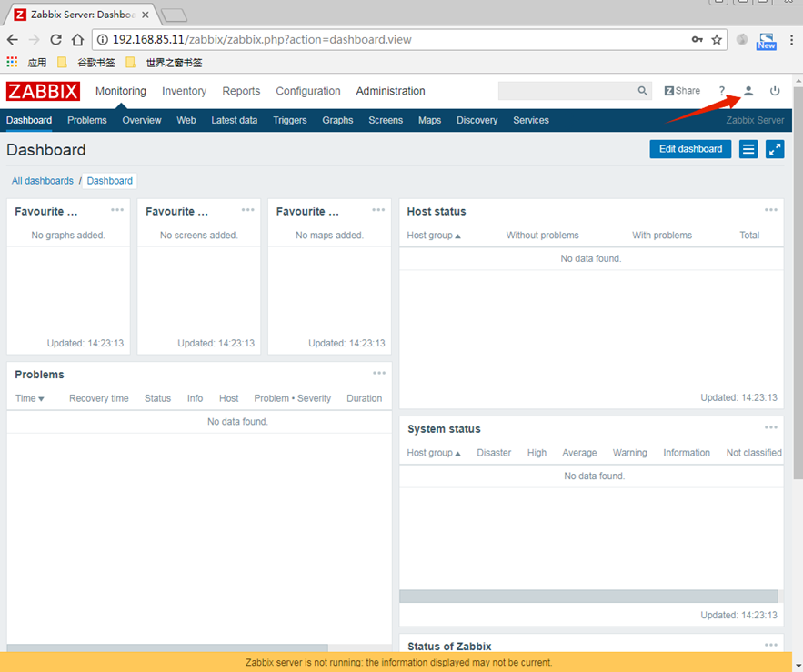
Task: Switch to Graphs submenu tab
Action: coord(337,120)
